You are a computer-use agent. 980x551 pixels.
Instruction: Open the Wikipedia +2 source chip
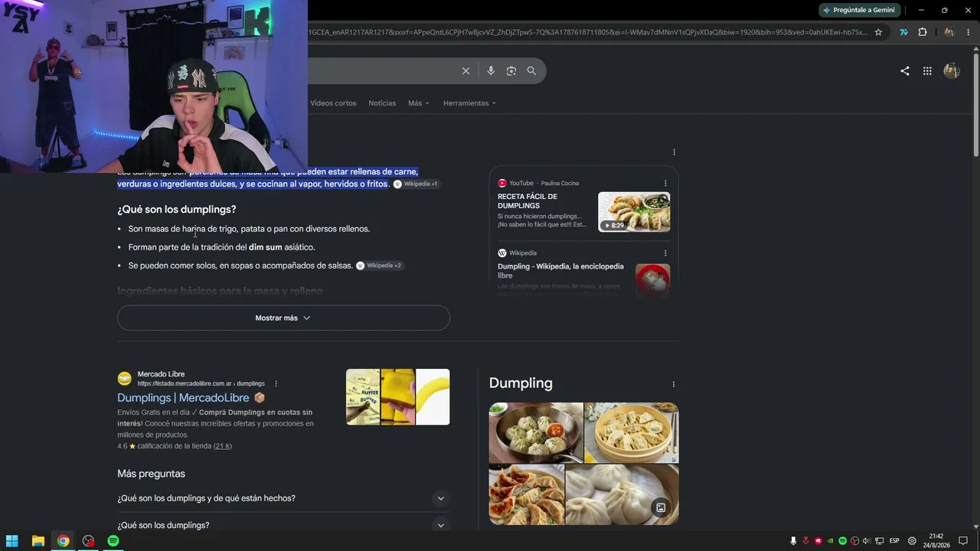point(379,266)
